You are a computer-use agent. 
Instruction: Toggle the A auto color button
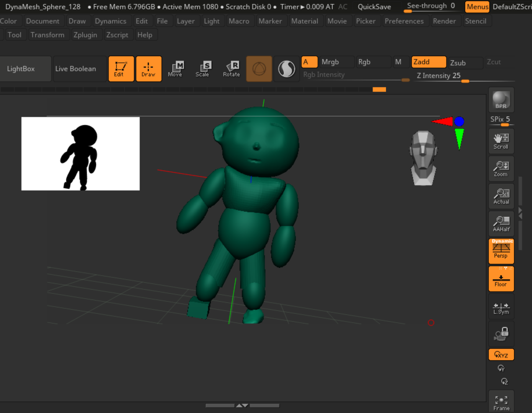(x=310, y=62)
